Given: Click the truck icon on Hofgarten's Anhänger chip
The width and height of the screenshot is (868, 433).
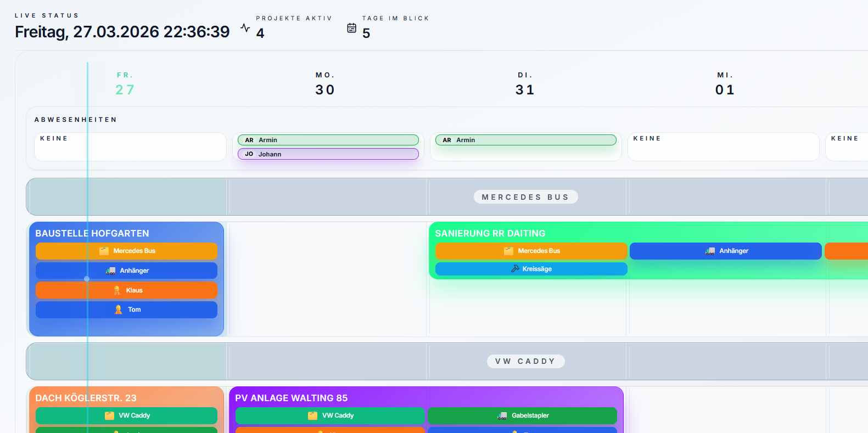Looking at the screenshot, I should coord(111,271).
